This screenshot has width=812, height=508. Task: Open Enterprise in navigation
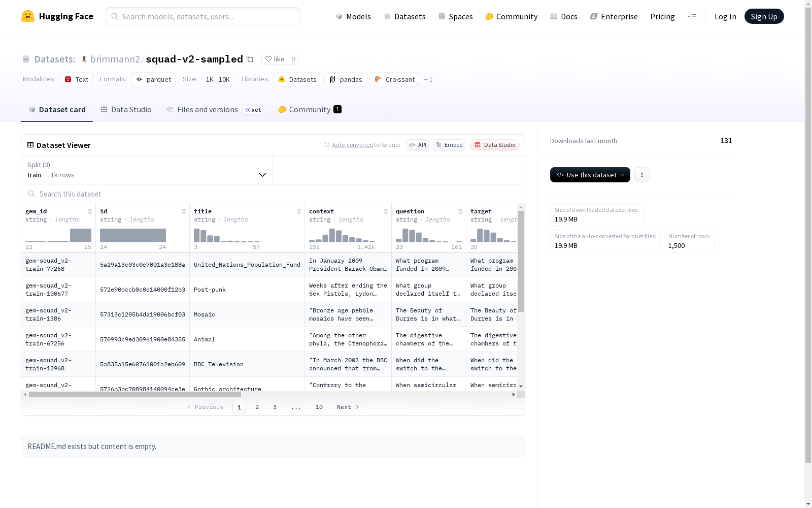coord(614,16)
